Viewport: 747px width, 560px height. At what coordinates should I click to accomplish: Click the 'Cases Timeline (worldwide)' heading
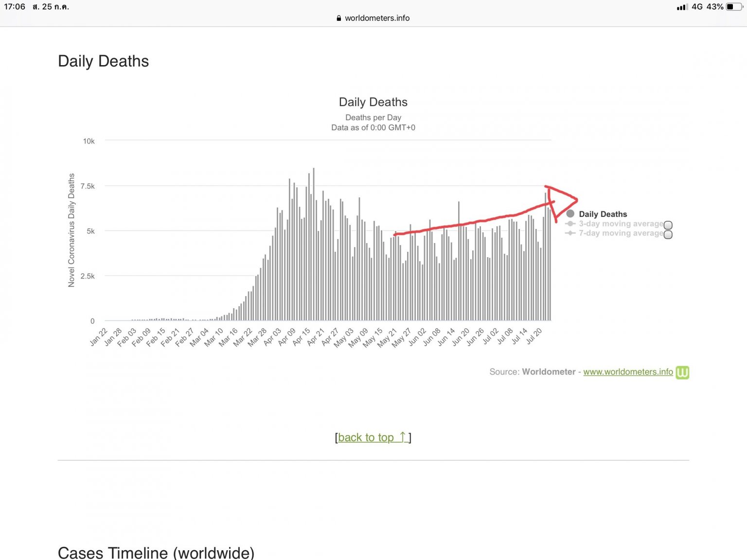(x=156, y=553)
